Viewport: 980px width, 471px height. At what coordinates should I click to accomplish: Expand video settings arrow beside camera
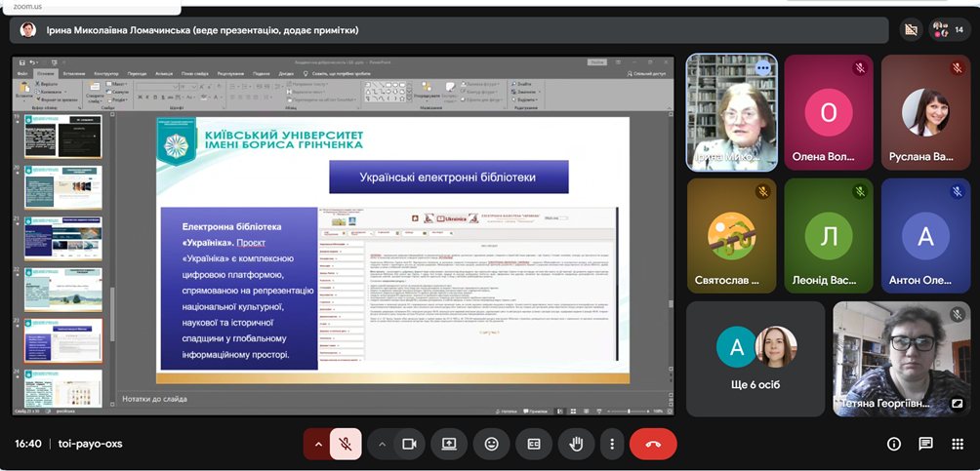tap(382, 444)
